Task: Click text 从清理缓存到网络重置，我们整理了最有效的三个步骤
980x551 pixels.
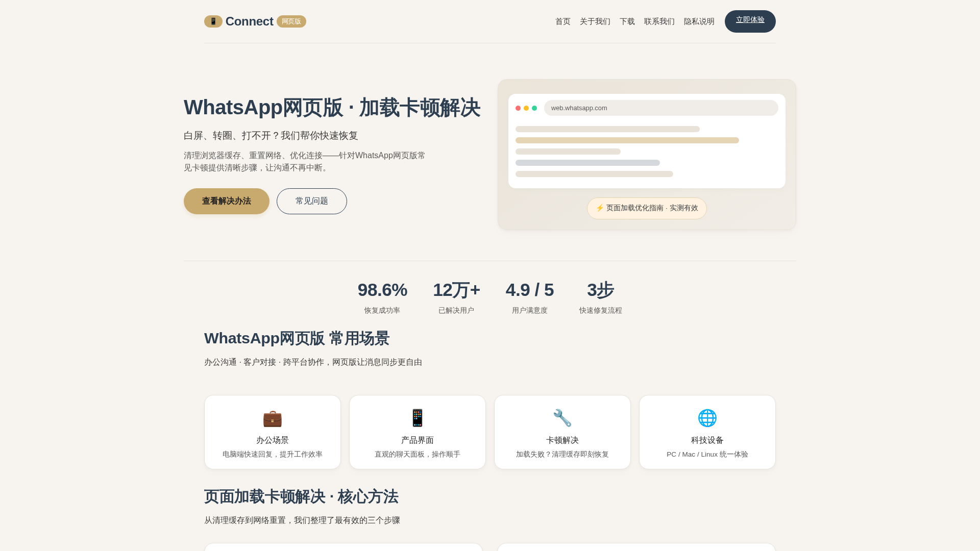Action: 302,520
